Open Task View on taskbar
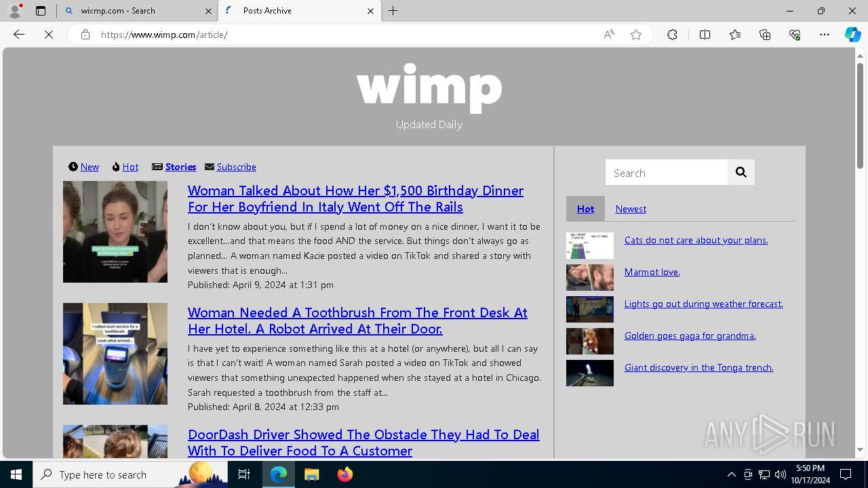The height and width of the screenshot is (488, 868). point(244,474)
